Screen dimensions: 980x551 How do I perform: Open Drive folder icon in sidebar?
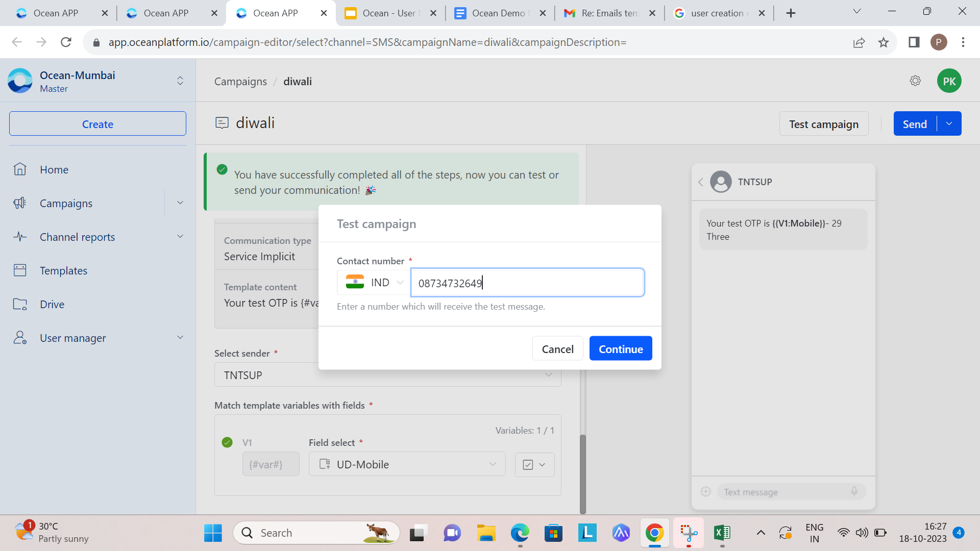pos(20,304)
